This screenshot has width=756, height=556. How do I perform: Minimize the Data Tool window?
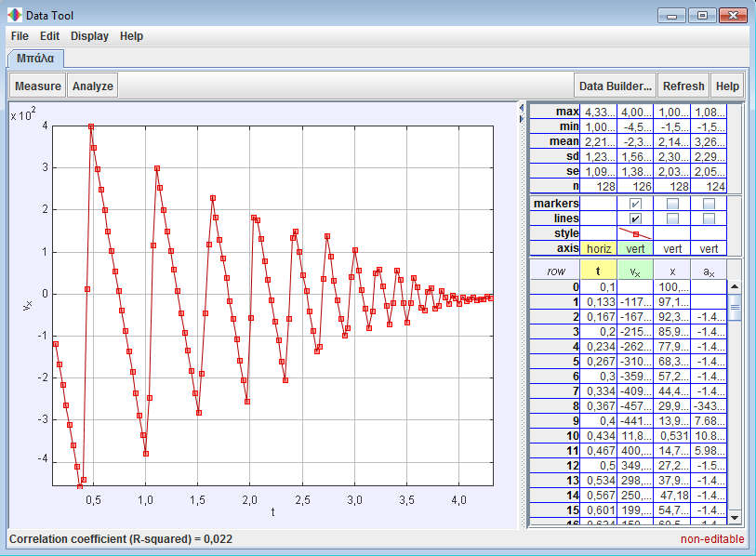point(671,16)
